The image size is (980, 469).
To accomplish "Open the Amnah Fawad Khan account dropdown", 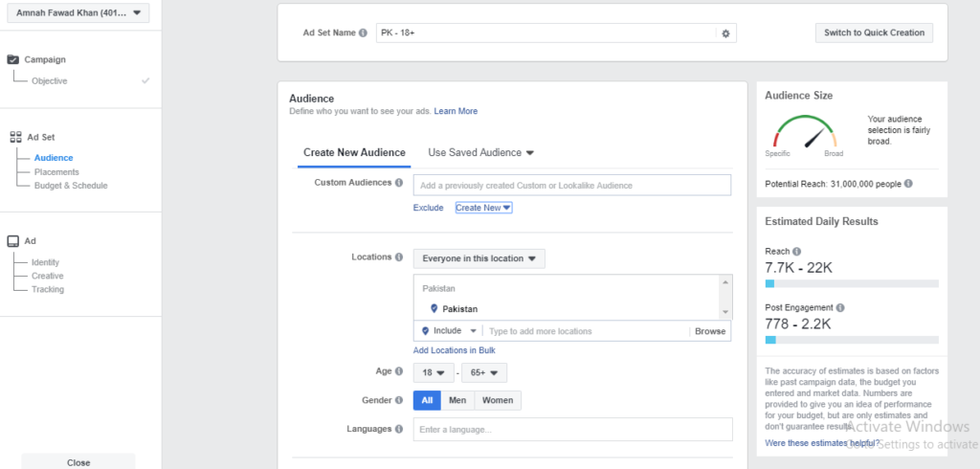I will [x=78, y=12].
